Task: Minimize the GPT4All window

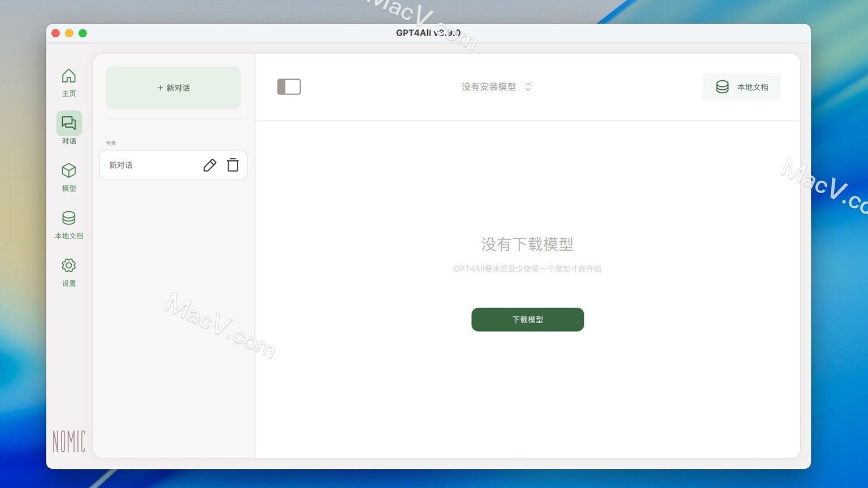Action: pyautogui.click(x=69, y=33)
